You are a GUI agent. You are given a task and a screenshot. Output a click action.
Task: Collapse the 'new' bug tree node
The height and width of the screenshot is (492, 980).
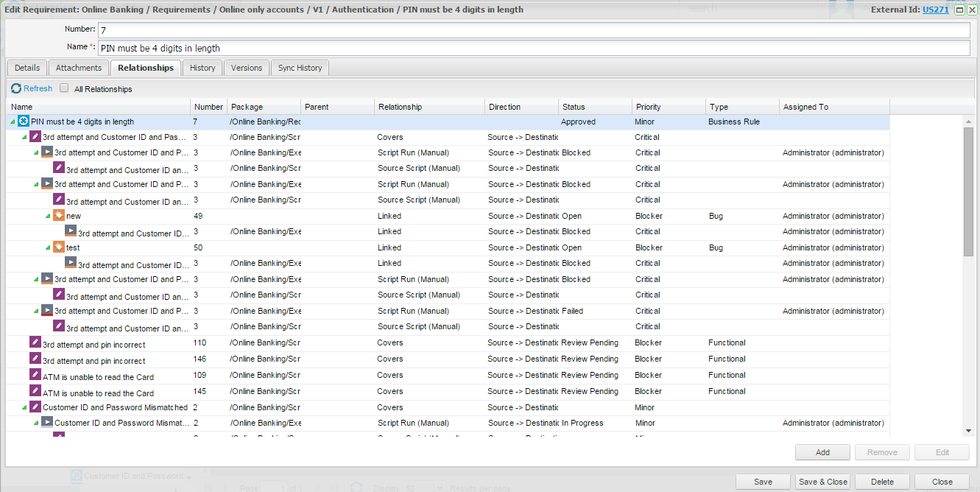point(48,217)
